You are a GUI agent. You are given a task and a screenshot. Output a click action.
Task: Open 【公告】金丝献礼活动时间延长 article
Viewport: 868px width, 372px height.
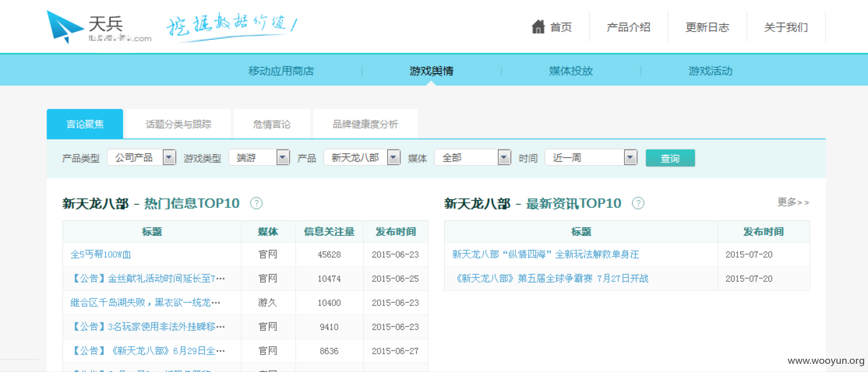click(148, 279)
